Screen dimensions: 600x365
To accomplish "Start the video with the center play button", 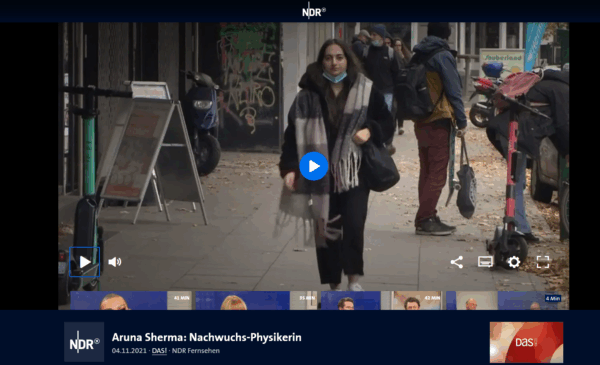I will coord(313,166).
